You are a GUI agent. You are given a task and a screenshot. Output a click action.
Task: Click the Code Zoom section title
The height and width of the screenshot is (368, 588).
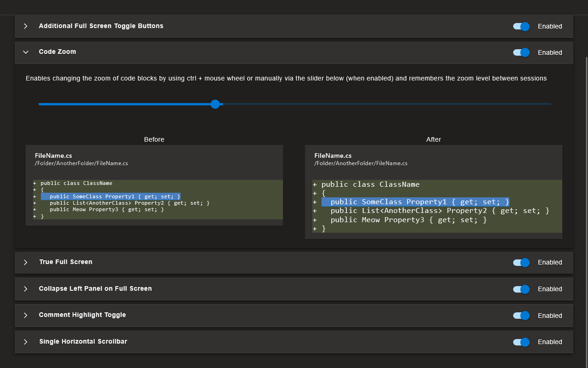point(57,52)
